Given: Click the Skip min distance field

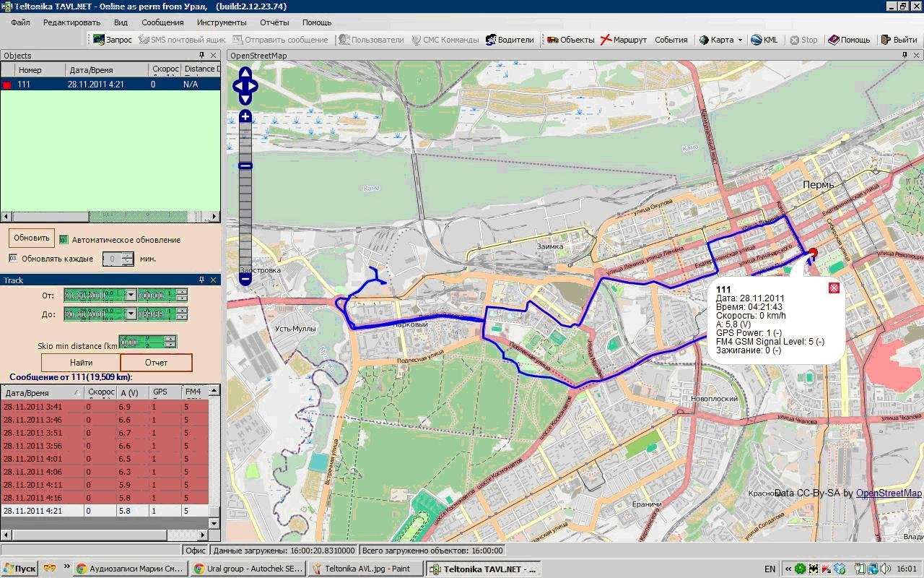Looking at the screenshot, I should click(148, 342).
